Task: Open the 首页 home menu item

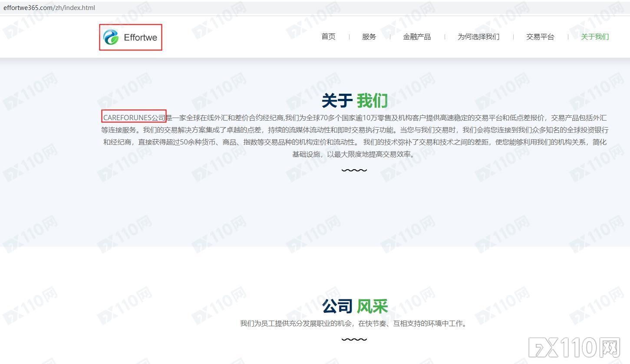Action: [x=328, y=36]
